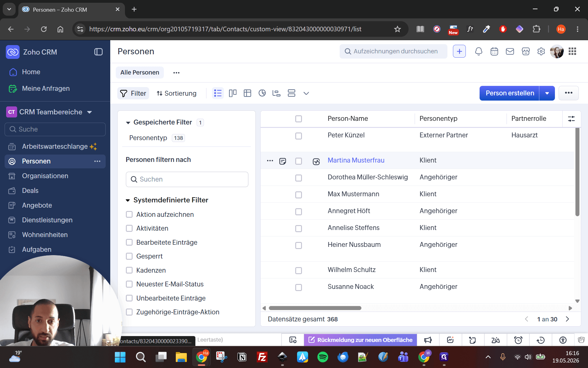
Task: Open the Sortierung button
Action: coord(176,93)
